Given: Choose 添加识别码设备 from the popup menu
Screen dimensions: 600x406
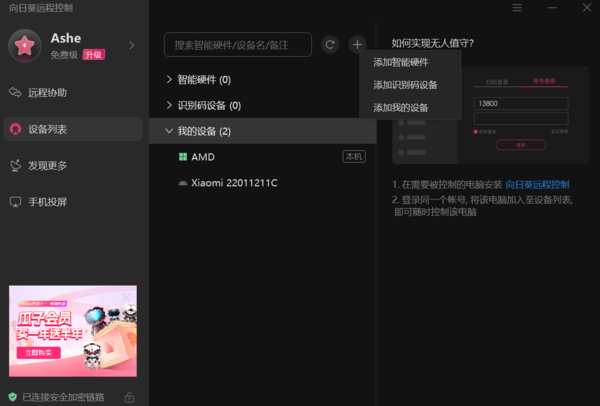Looking at the screenshot, I should pyautogui.click(x=410, y=85).
